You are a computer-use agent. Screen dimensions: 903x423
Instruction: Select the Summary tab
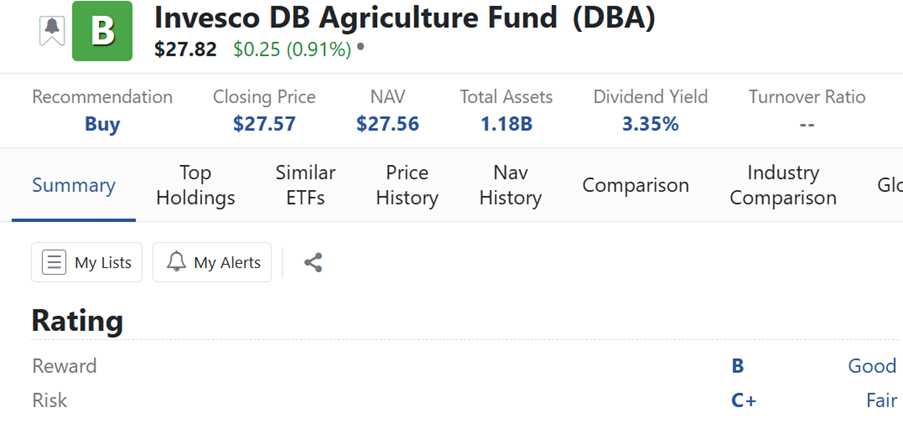coord(74,185)
